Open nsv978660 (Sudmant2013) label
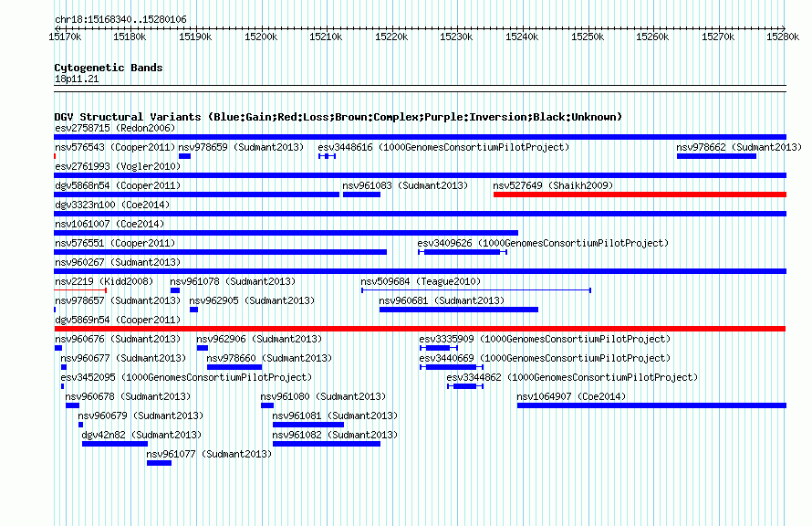This screenshot has height=526, width=812. point(269,358)
